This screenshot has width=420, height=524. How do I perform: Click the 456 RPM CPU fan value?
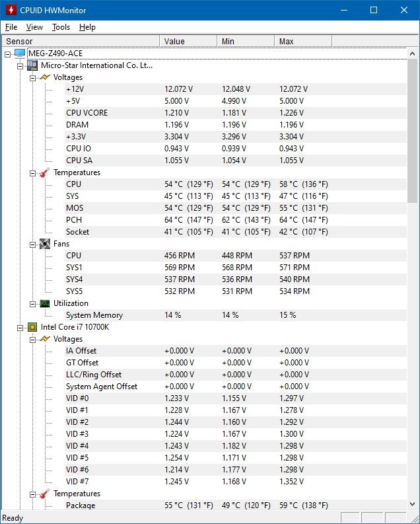179,256
